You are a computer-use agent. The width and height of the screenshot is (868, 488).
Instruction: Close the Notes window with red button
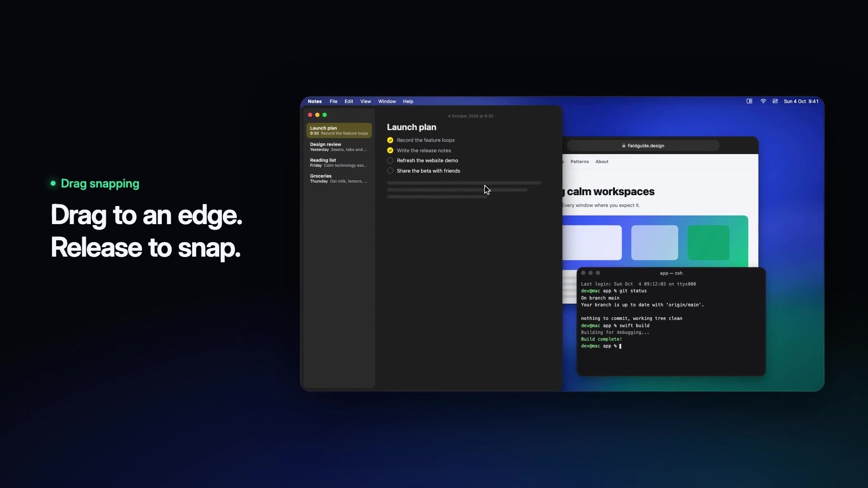tap(310, 115)
